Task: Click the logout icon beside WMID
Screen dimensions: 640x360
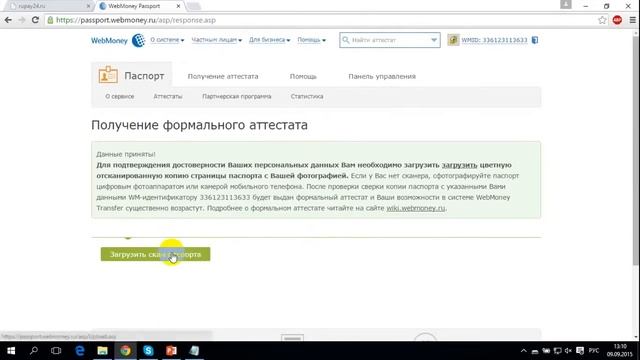Action: point(535,40)
